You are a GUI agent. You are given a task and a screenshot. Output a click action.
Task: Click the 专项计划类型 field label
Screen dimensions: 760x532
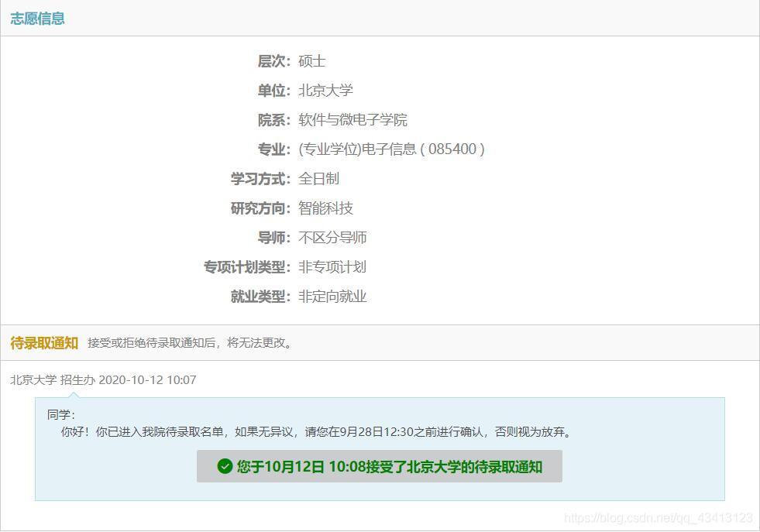tap(246, 267)
